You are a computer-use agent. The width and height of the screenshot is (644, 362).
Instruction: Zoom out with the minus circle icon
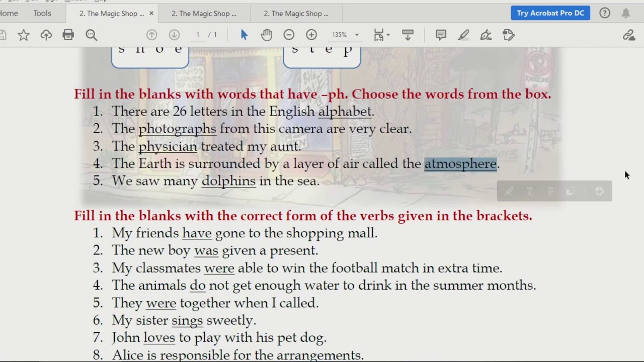tap(289, 35)
